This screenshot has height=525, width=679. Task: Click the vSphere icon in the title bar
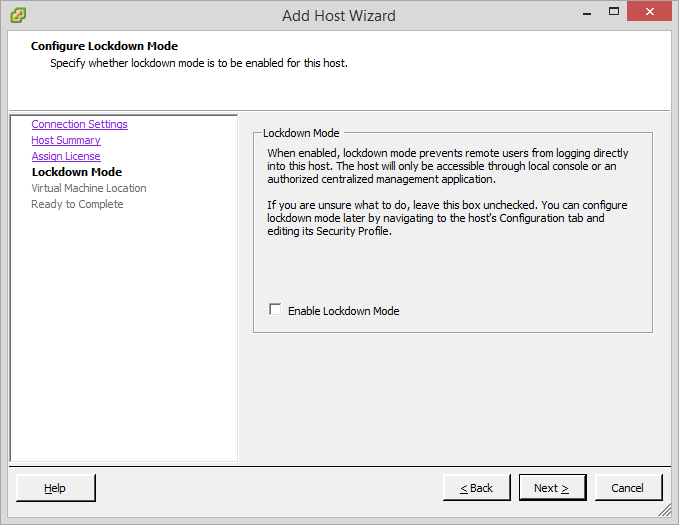[x=18, y=15]
